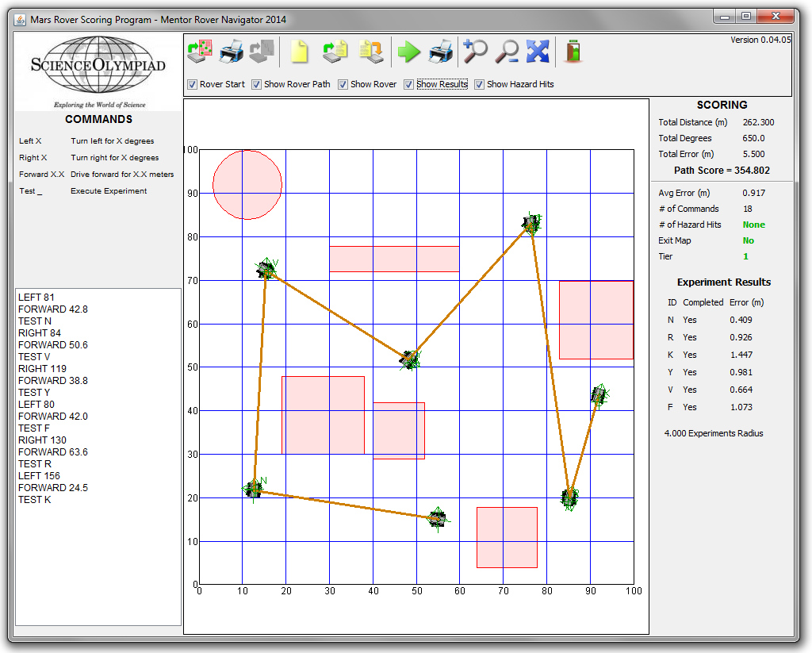Fit map to window with blue arrows
Image resolution: width=812 pixels, height=653 pixels.
tap(538, 52)
